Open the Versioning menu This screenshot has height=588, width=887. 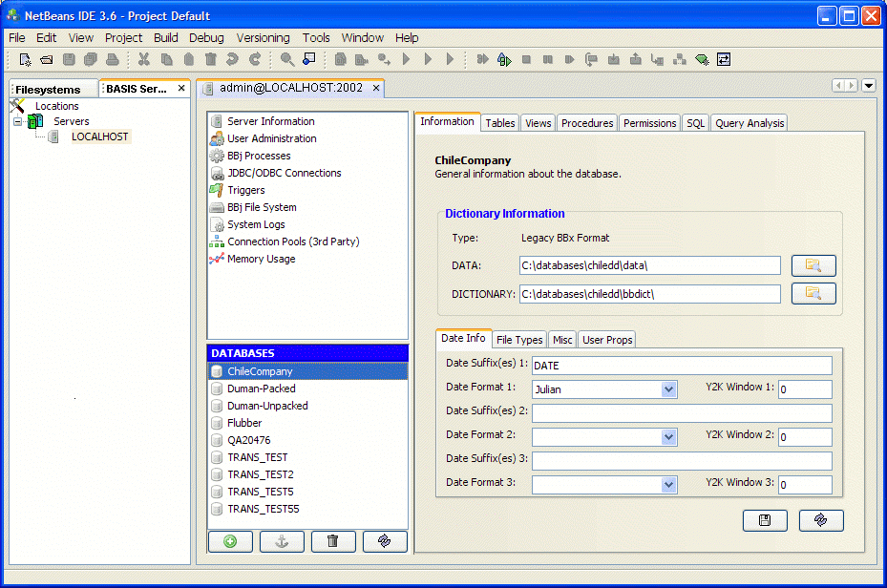coord(264,38)
